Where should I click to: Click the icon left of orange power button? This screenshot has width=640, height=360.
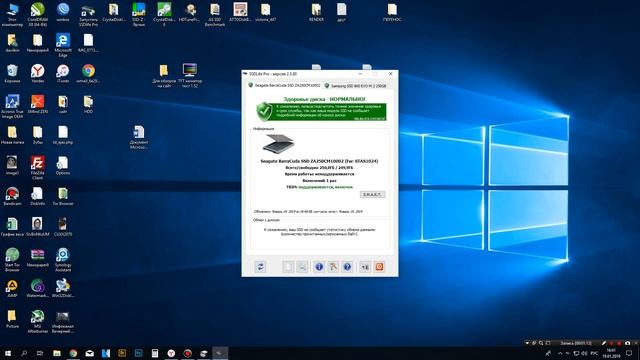click(365, 267)
